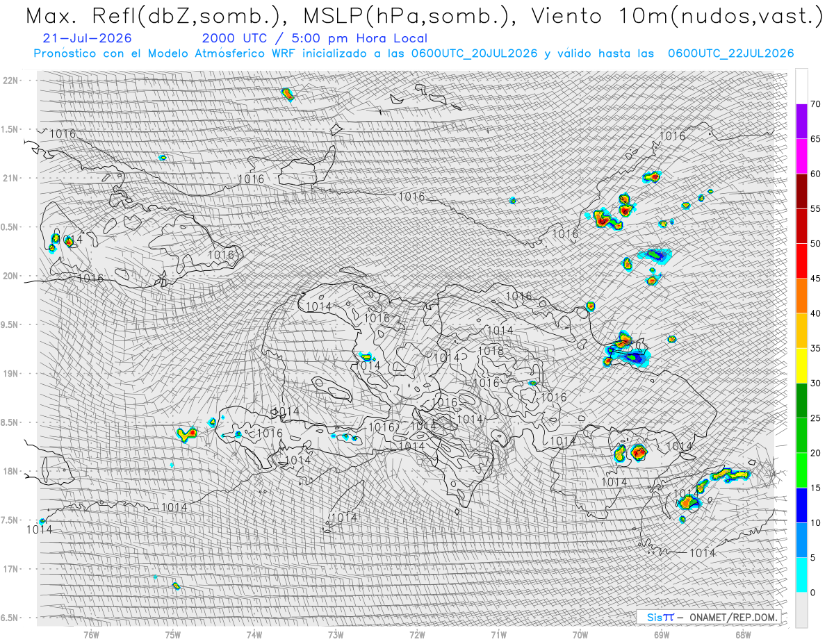The width and height of the screenshot is (834, 644).
Task: Click the valid-until time '0600UTC_22JUL2026'
Action: pos(730,53)
